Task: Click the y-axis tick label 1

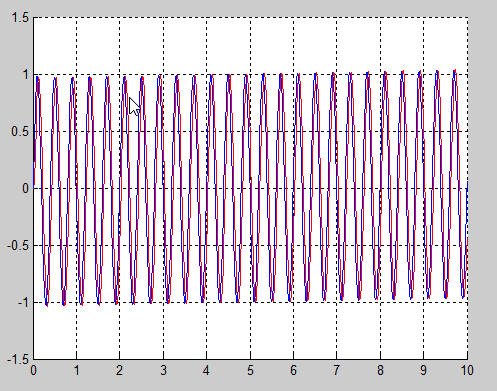Action: click(26, 74)
